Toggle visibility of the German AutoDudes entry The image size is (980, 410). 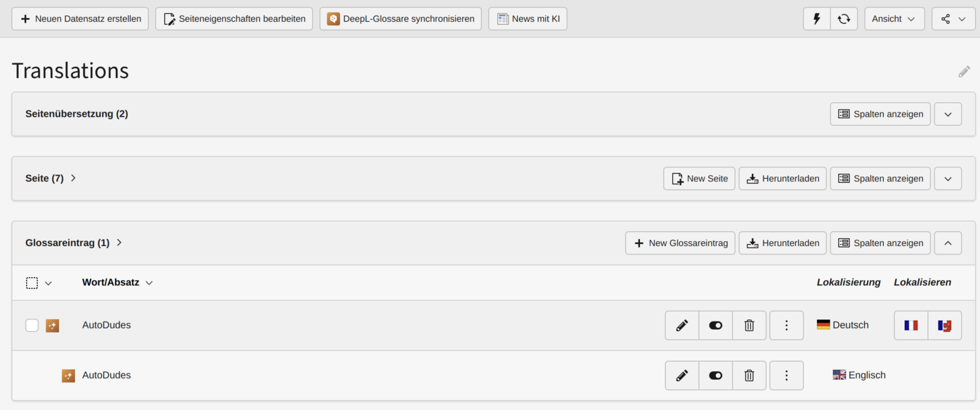[716, 326]
